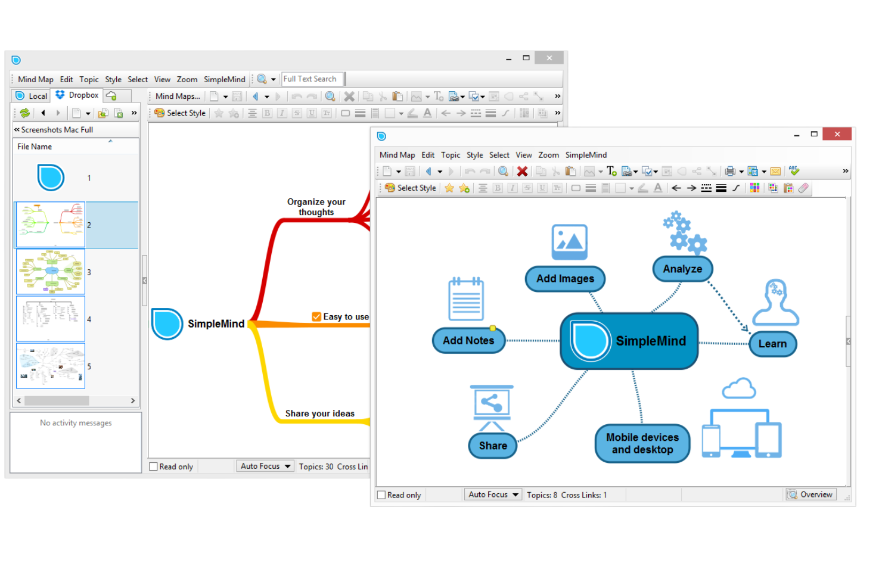Click fill color swatch box in front style toolbar
The height and width of the screenshot is (588, 882).
(x=621, y=188)
